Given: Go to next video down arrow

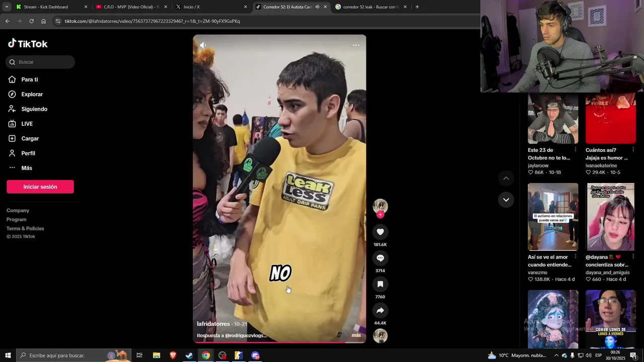Looking at the screenshot, I should [506, 200].
